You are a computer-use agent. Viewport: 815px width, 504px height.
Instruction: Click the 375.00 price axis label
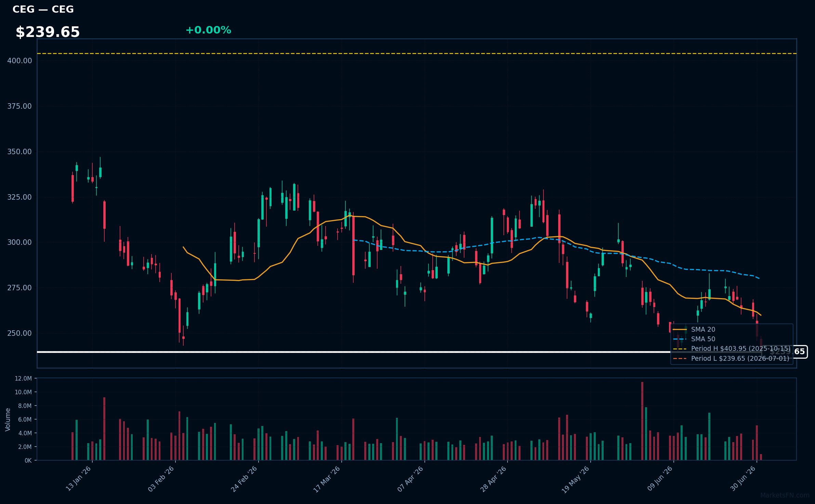pyautogui.click(x=19, y=106)
